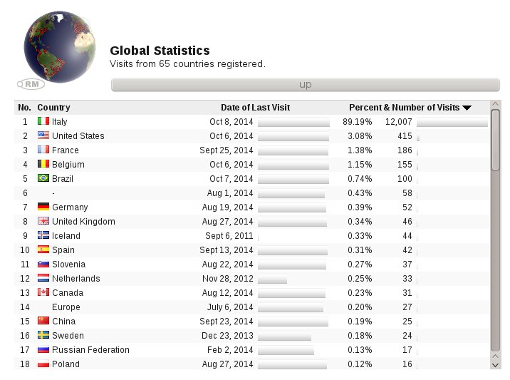Image resolution: width=510 pixels, height=380 pixels.
Task: Click the No. column header
Action: [x=24, y=107]
